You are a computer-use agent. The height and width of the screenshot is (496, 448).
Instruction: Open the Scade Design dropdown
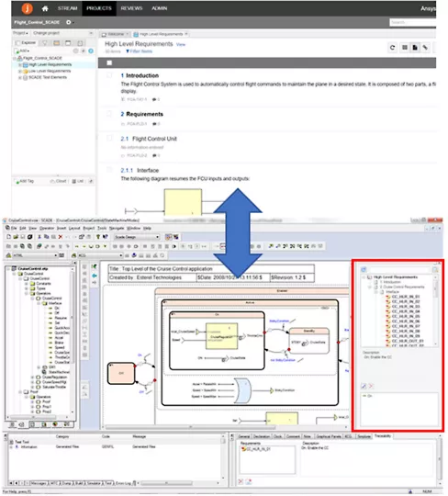pos(136,237)
